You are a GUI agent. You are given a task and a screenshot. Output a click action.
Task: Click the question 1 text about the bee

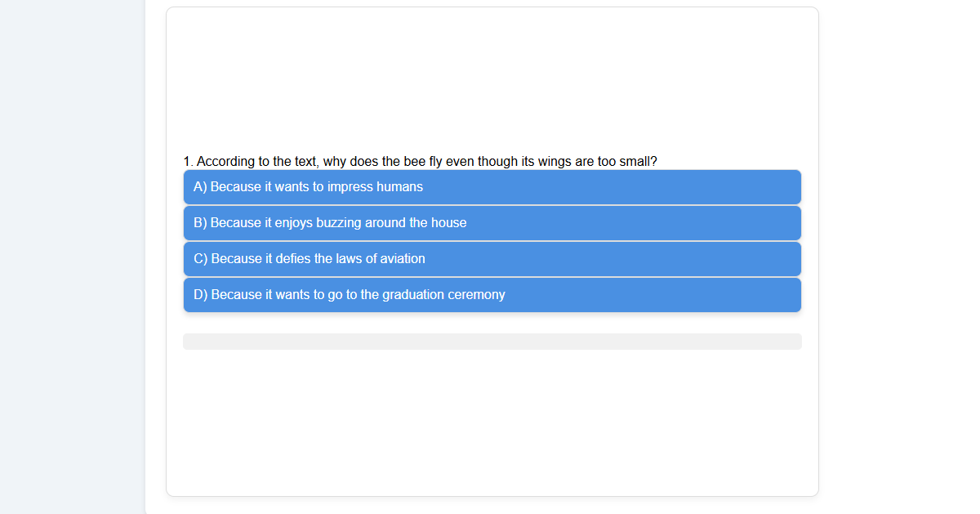[420, 162]
